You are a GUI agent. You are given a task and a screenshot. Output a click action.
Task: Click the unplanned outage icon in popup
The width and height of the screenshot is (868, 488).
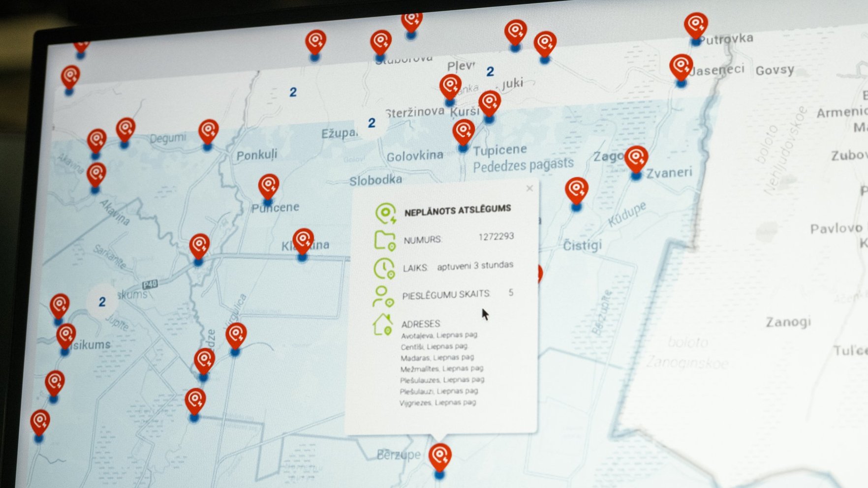pos(385,213)
